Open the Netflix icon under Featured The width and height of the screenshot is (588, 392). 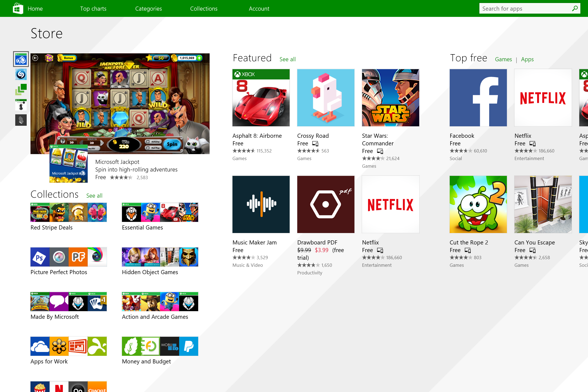(391, 204)
